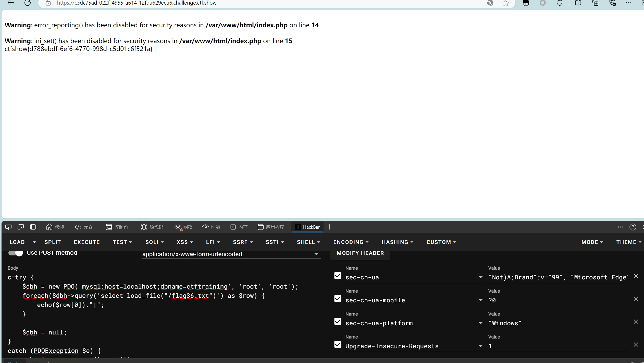Open DevTools help question mark icon

tap(633, 227)
